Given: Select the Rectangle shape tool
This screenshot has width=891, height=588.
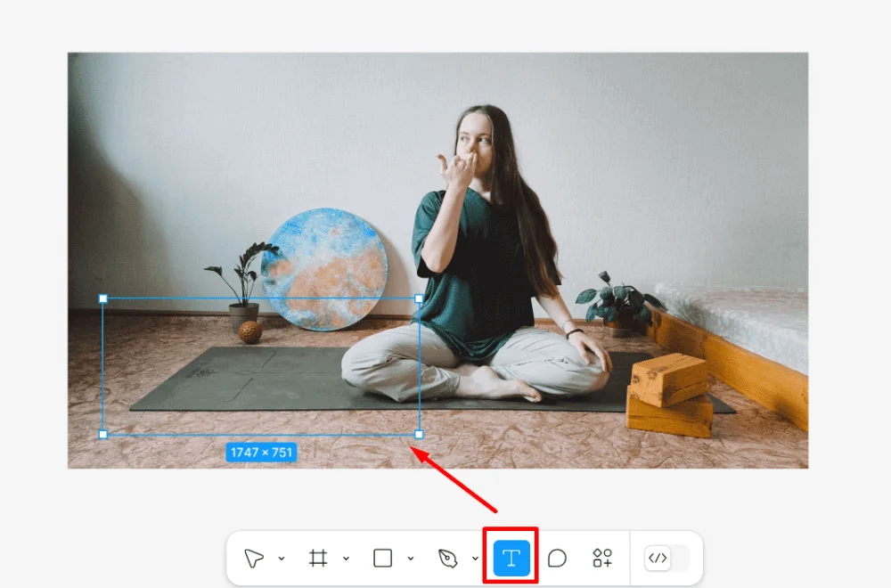Looking at the screenshot, I should click(382, 559).
